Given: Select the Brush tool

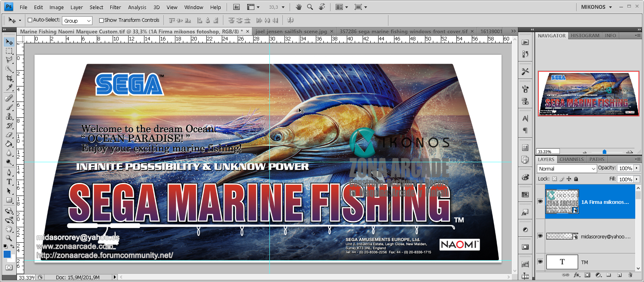Looking at the screenshot, I should [x=9, y=107].
